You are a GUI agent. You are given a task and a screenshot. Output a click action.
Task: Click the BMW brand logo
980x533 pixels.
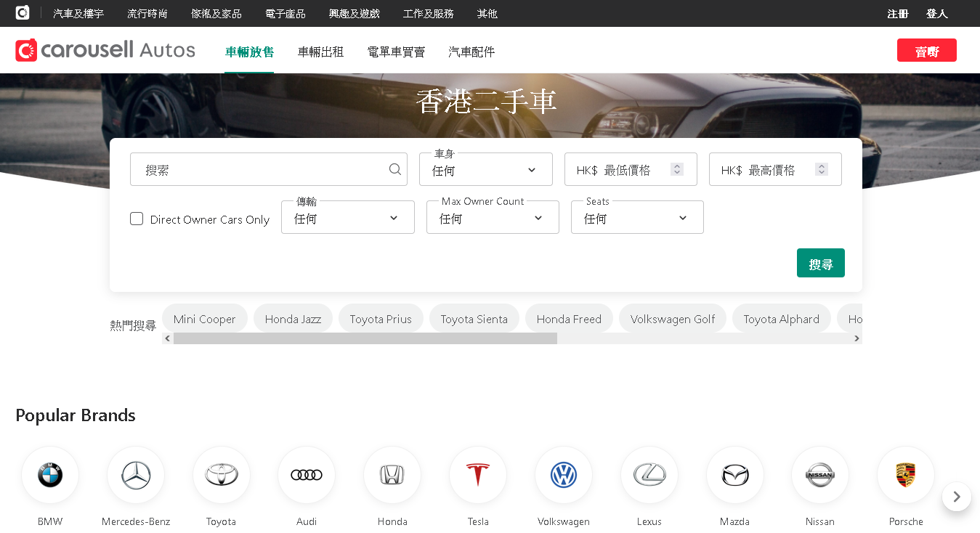50,476
